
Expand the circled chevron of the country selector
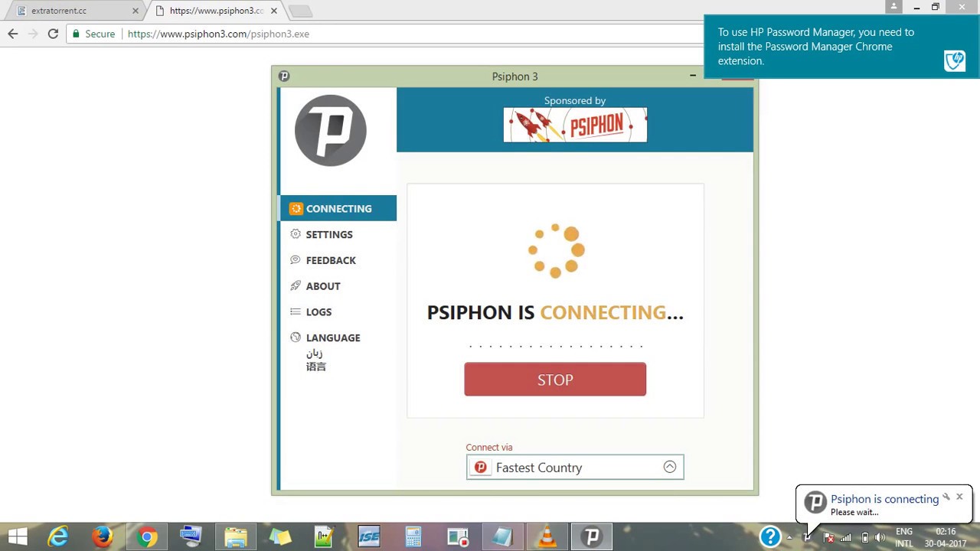[670, 467]
